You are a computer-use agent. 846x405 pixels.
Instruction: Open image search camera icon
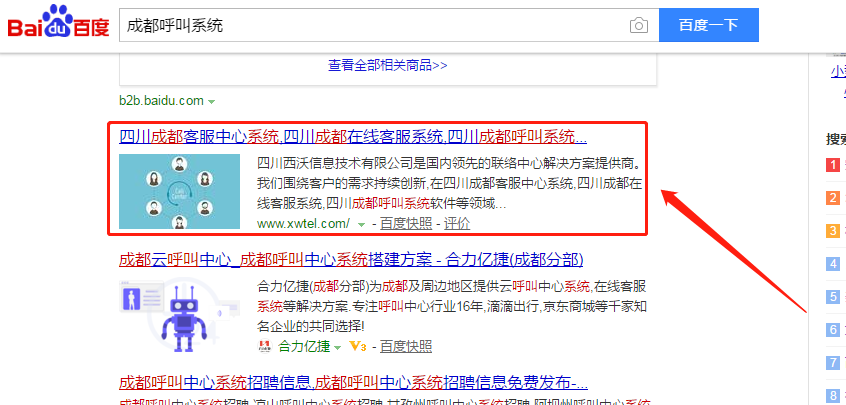click(x=639, y=25)
